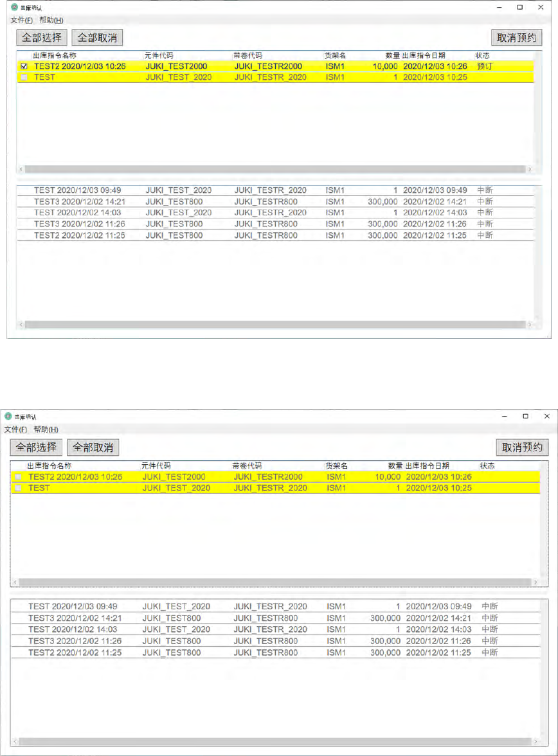Click 出库指令名称 column header in upper window
Image resolution: width=558 pixels, height=756 pixels.
[x=55, y=55]
